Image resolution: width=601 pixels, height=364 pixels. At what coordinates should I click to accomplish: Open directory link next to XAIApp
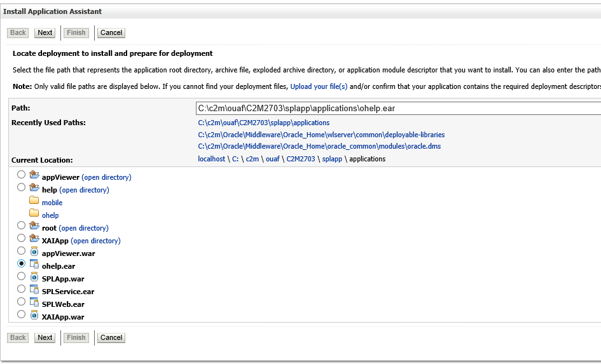click(96, 241)
